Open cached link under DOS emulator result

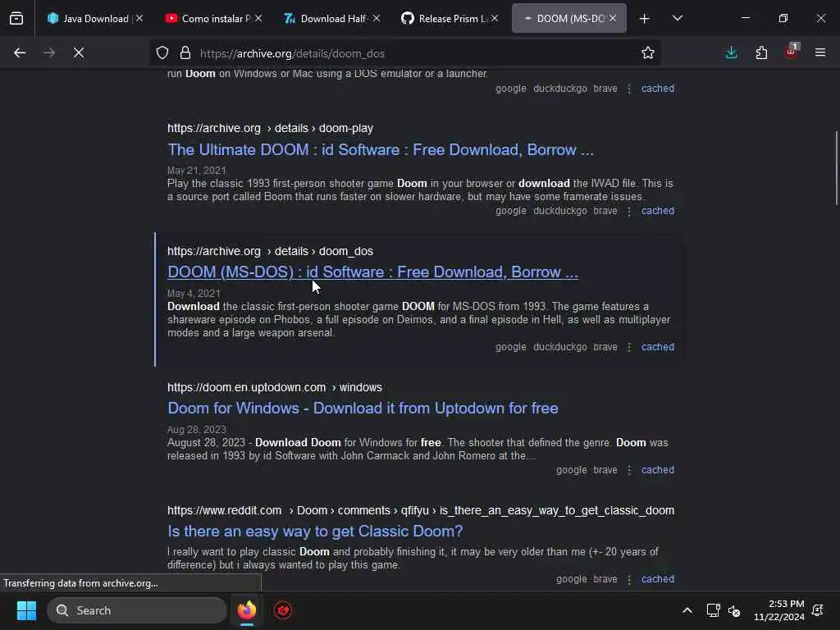point(658,89)
